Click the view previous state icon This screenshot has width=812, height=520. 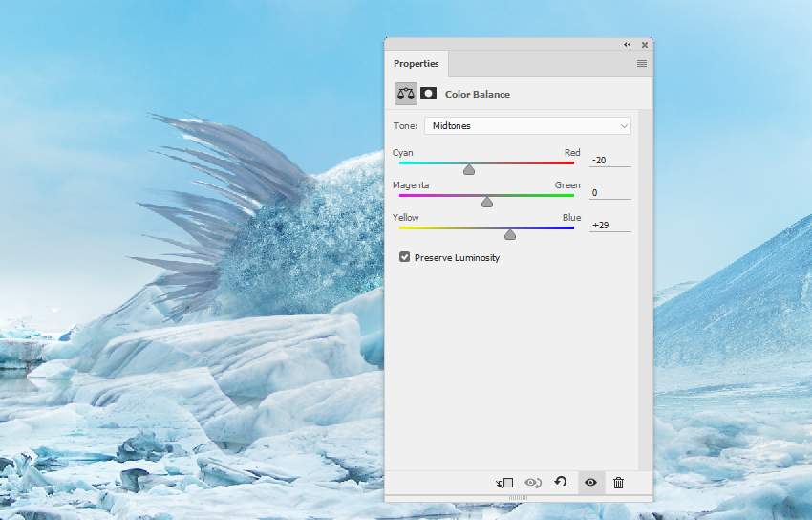click(x=533, y=483)
